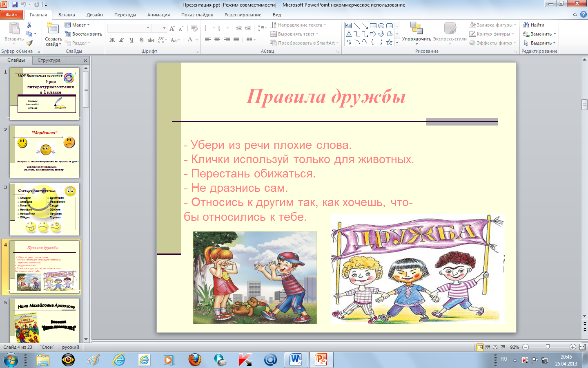Image resolution: width=588 pixels, height=368 pixels.
Task: Switch to the Дизайн ribbon tab
Action: pyautogui.click(x=94, y=15)
